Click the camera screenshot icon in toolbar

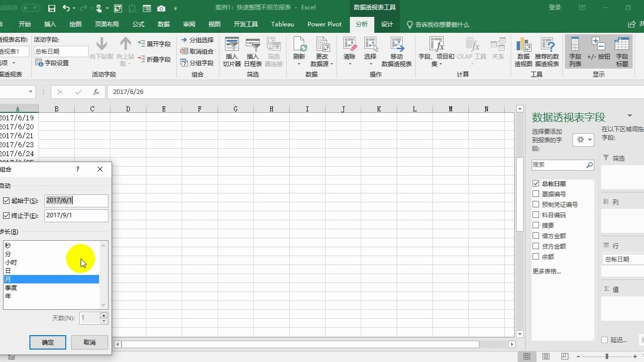tap(161, 8)
